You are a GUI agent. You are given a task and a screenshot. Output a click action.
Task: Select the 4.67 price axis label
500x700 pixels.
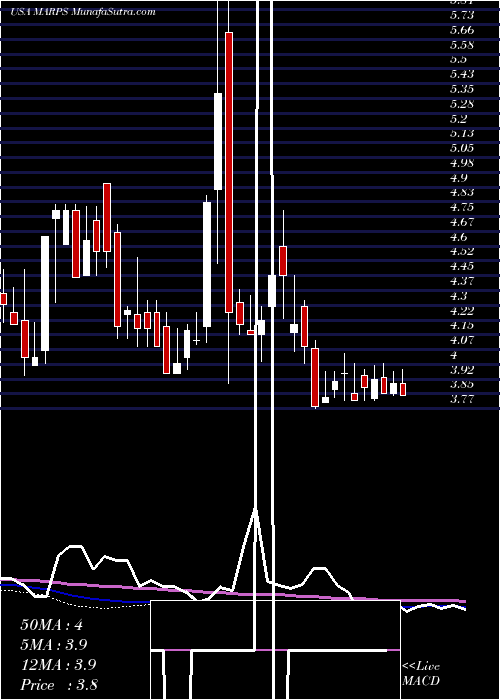[x=462, y=222]
